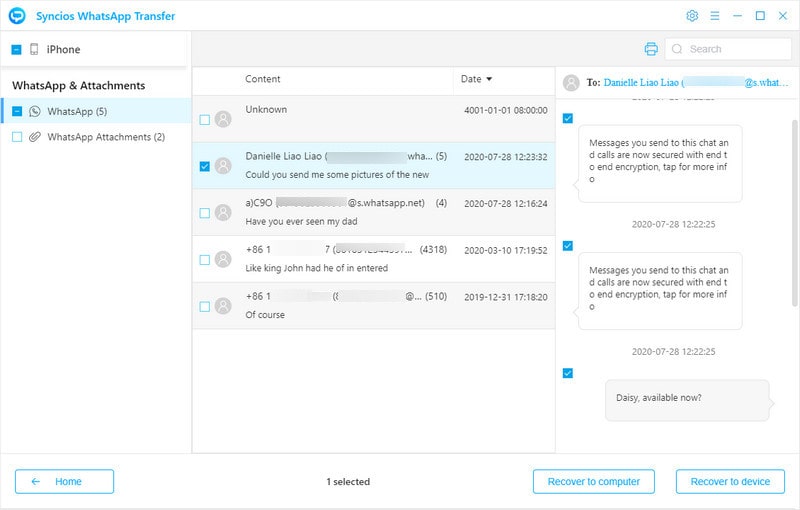
Task: Maximize the Syncios window
Action: coord(760,16)
